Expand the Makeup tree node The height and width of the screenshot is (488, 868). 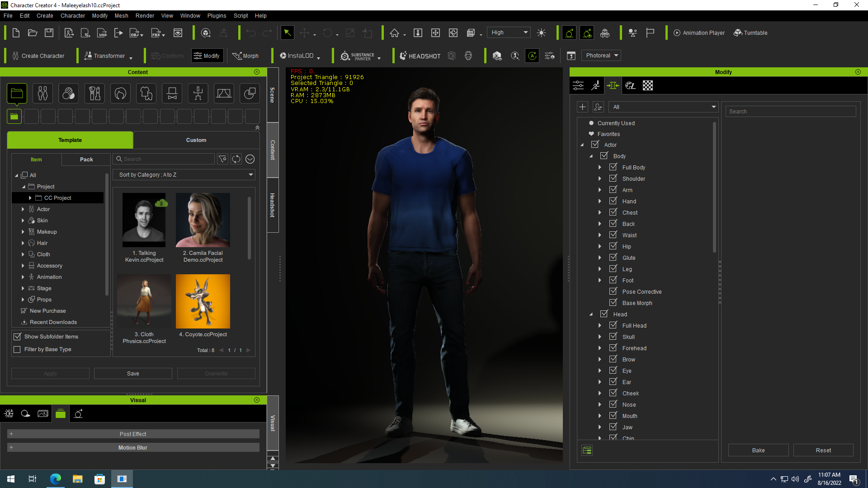point(23,232)
